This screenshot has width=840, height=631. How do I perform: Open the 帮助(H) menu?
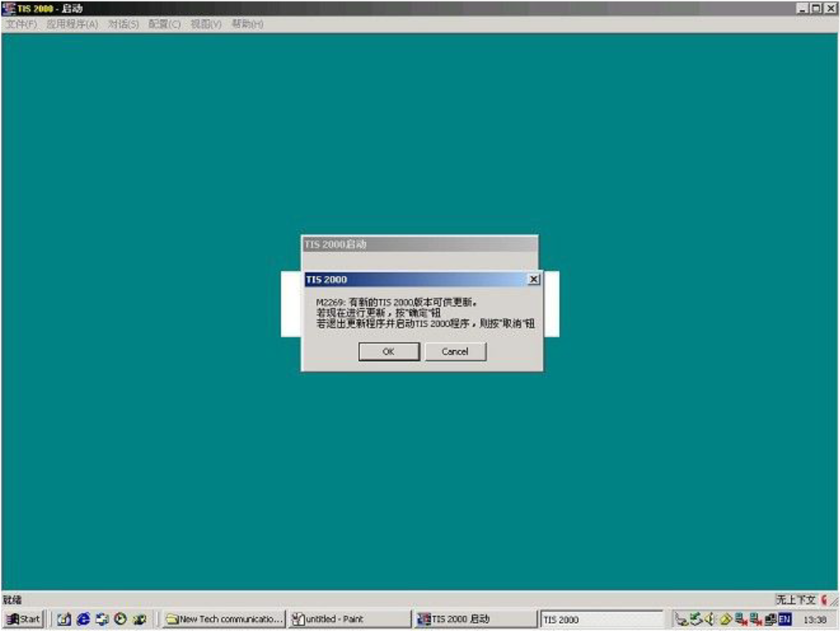coord(248,24)
